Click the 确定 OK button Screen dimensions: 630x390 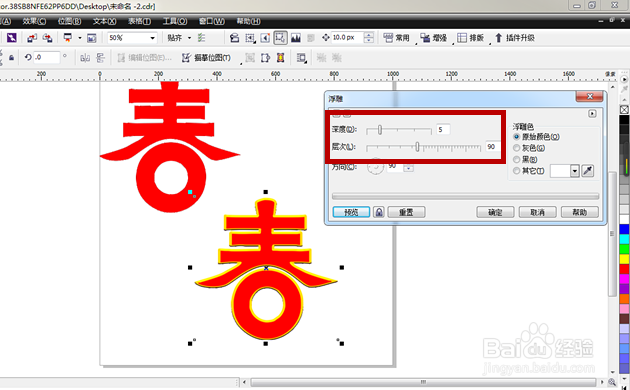tap(495, 212)
